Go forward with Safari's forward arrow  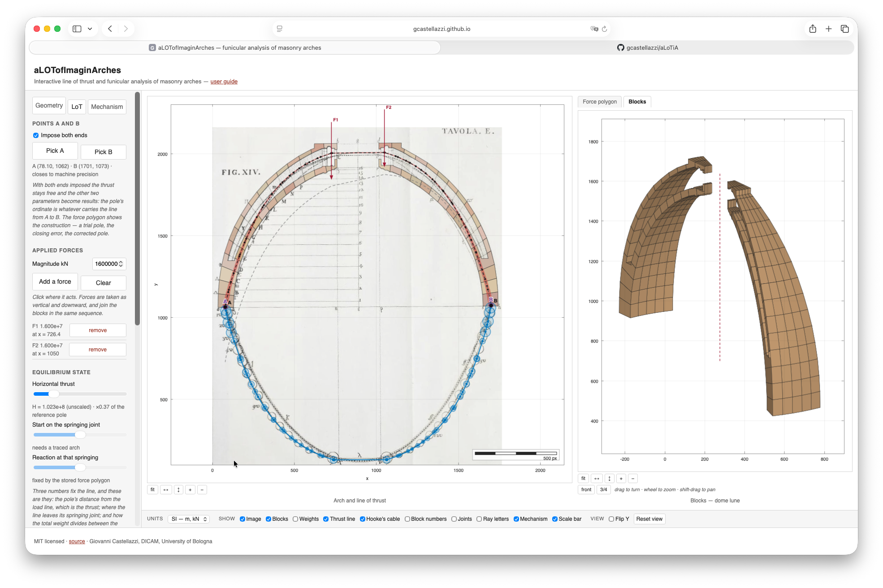pyautogui.click(x=126, y=29)
